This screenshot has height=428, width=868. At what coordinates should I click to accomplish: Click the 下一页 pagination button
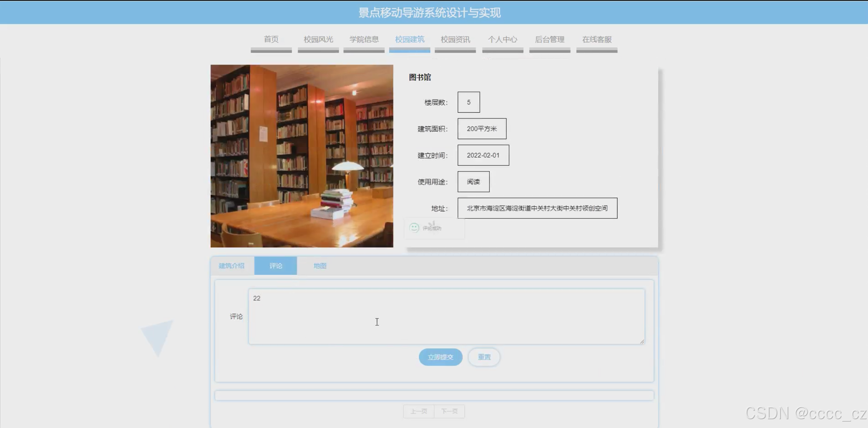click(449, 411)
